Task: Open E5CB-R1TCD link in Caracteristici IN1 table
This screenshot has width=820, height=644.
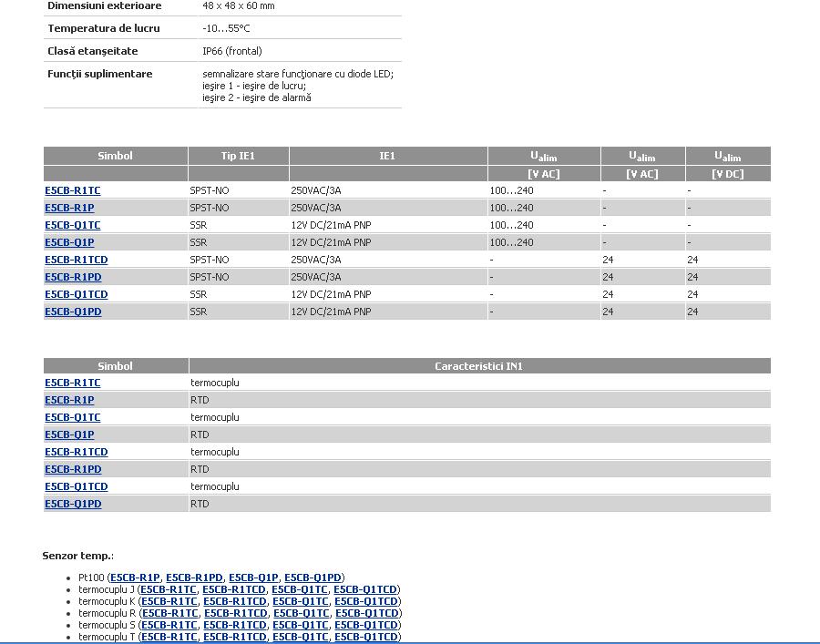Action: [x=77, y=452]
